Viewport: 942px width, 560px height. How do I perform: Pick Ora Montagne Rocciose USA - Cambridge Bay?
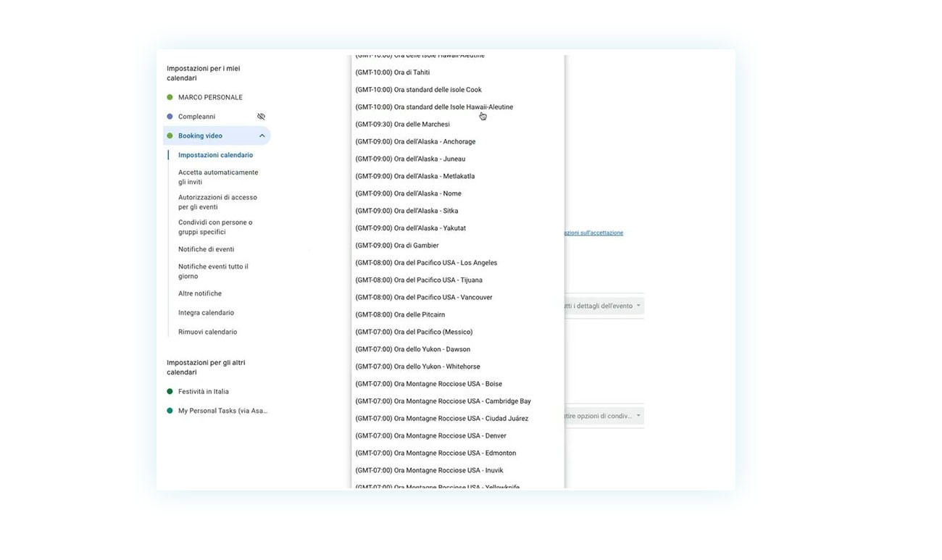[457, 401]
